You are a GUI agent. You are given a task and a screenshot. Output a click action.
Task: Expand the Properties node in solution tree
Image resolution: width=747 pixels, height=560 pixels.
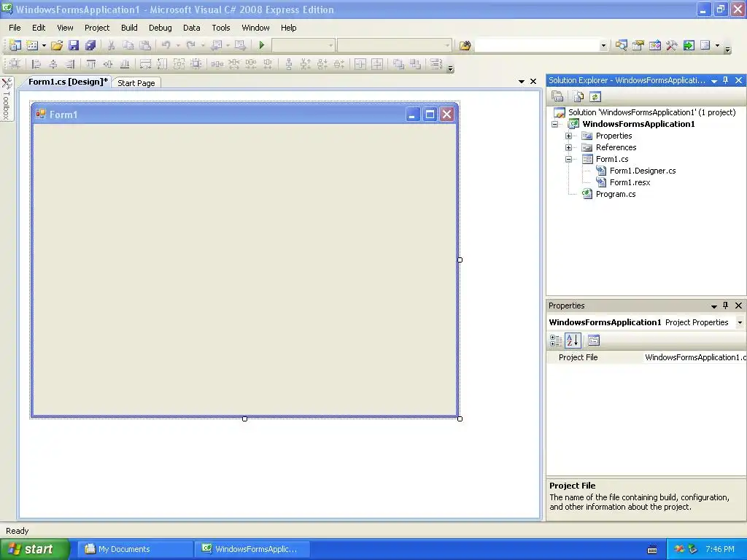(x=568, y=136)
